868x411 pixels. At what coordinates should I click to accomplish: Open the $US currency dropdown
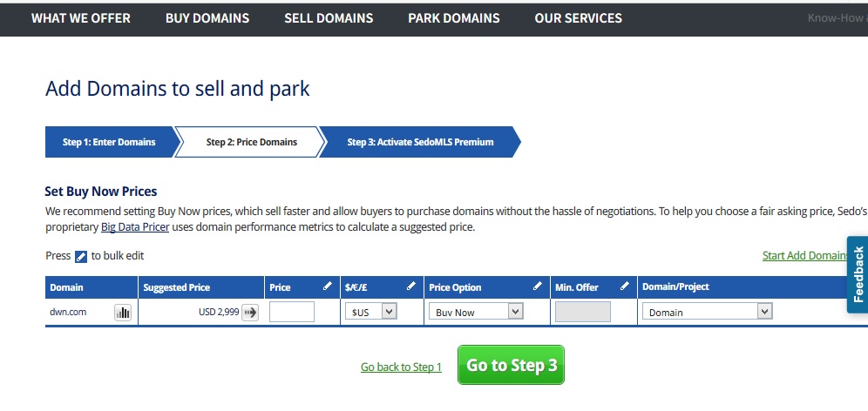click(x=370, y=312)
